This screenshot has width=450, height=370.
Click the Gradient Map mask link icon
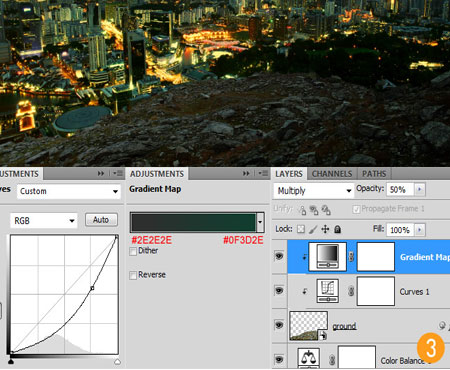coord(351,257)
